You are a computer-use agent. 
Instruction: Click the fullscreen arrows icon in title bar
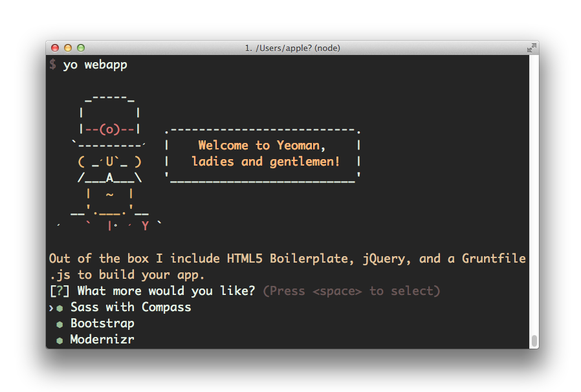pyautogui.click(x=531, y=48)
